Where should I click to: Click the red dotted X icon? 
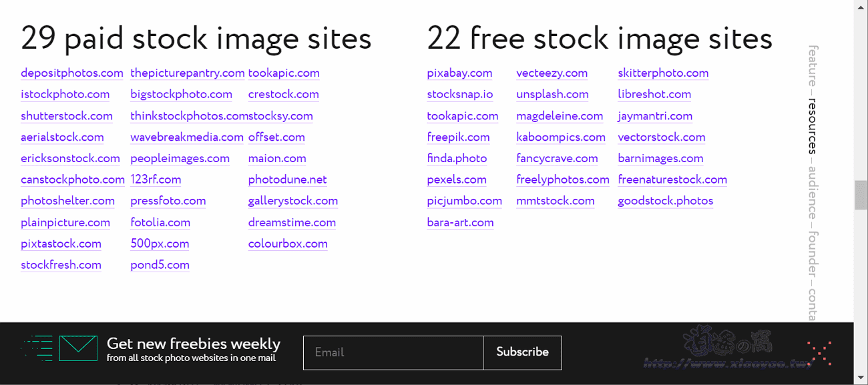819,352
